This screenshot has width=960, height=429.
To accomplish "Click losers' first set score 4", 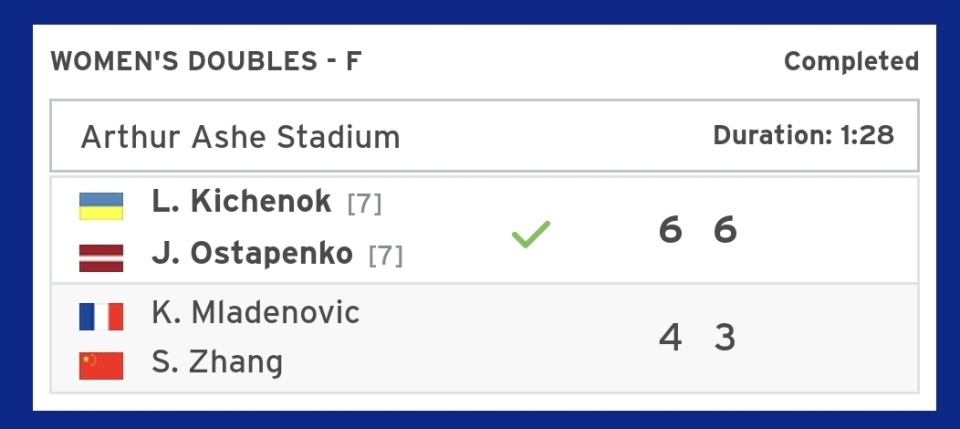I will [x=670, y=338].
